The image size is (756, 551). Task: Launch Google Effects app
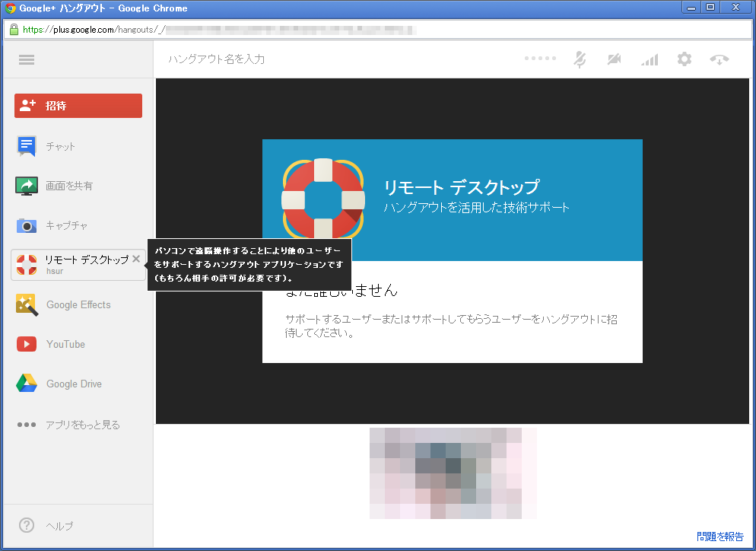tap(78, 304)
